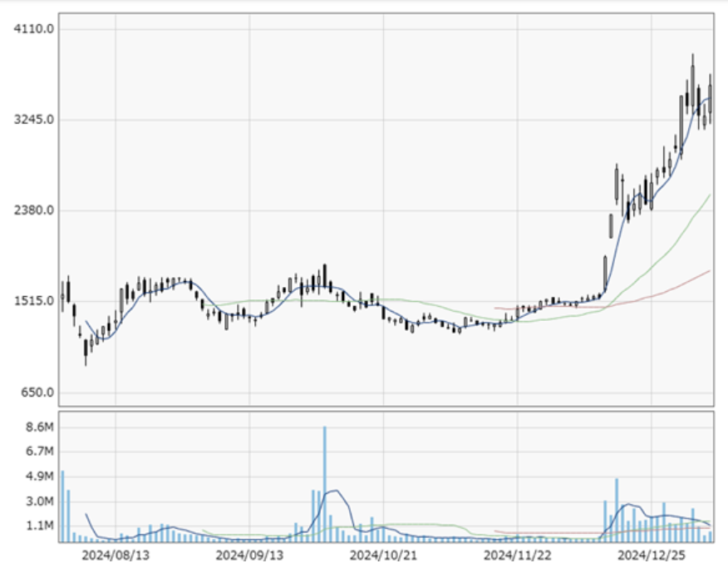
Task: Click the 2024/12/25 date label
Action: (651, 556)
